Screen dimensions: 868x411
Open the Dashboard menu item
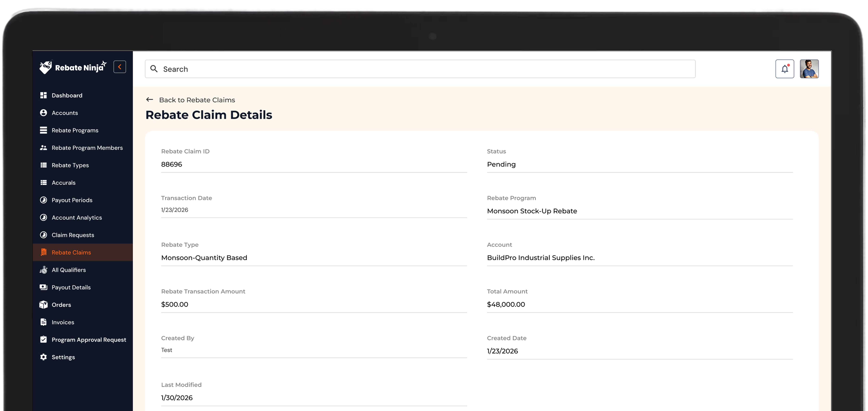83,95
